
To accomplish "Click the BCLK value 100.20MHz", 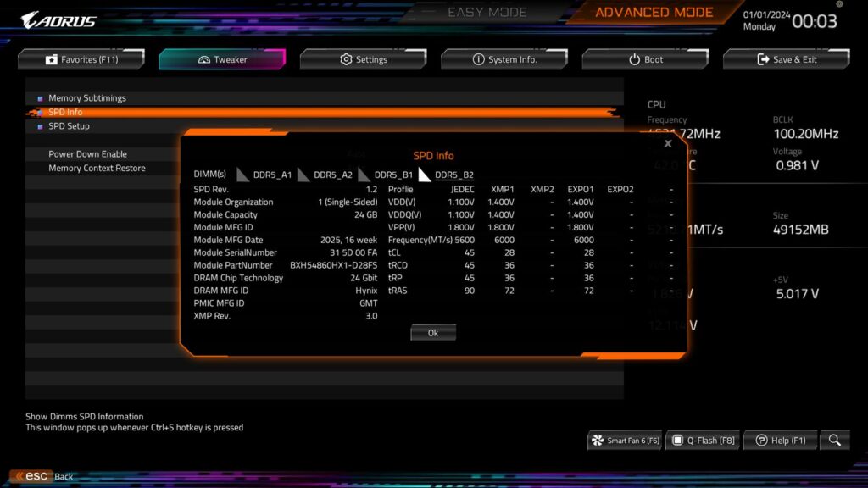I will point(805,133).
